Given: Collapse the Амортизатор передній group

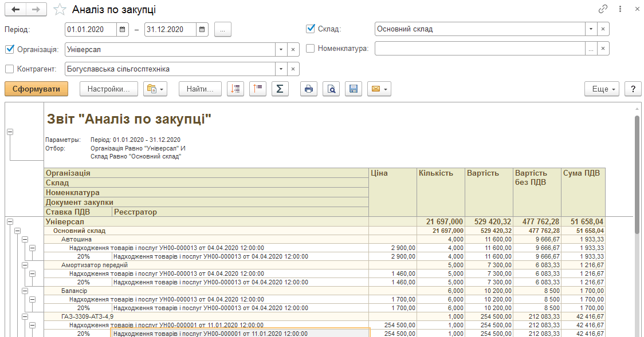Looking at the screenshot, I should pos(25,265).
